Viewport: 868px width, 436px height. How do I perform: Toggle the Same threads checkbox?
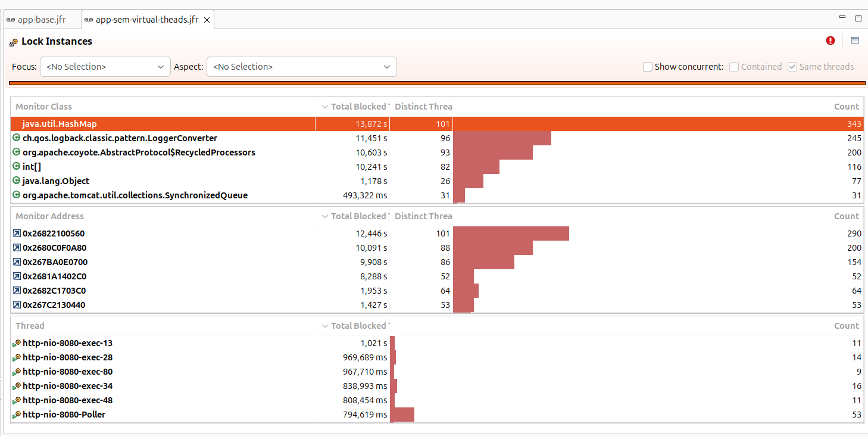click(792, 67)
